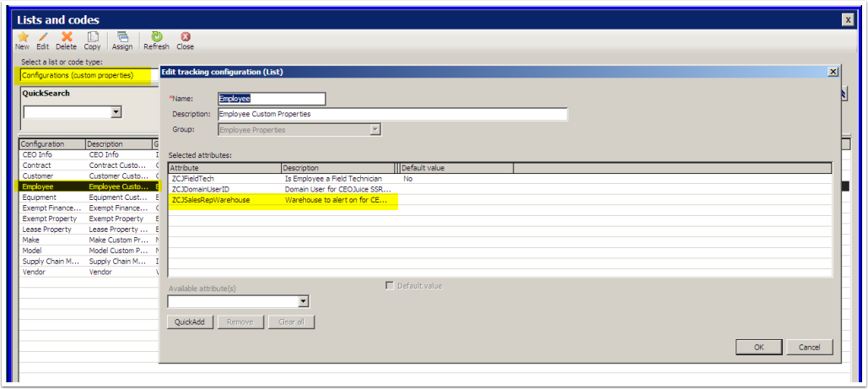This screenshot has height=389, width=868.
Task: Select the ZCJSalesRepWarehouse attribute row
Action: tap(500, 200)
